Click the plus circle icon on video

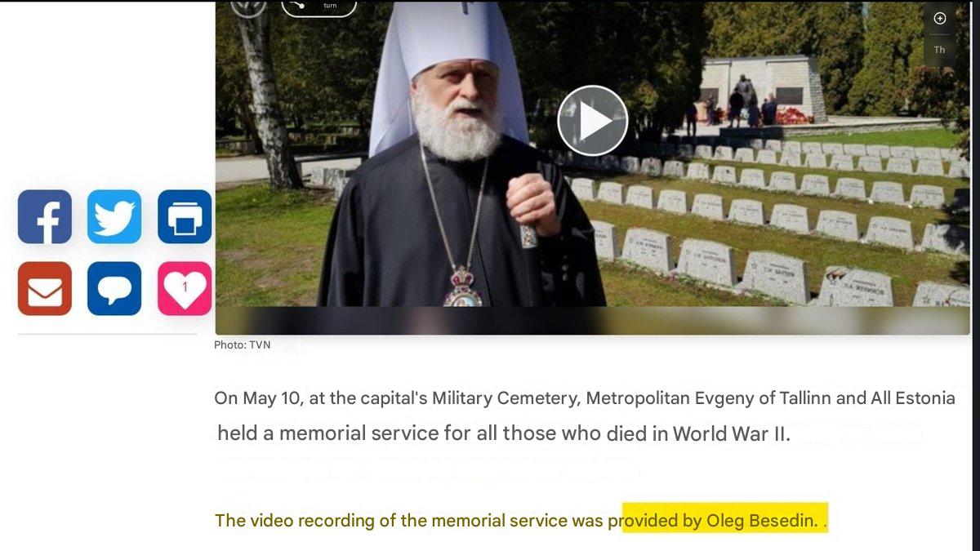coord(939,19)
